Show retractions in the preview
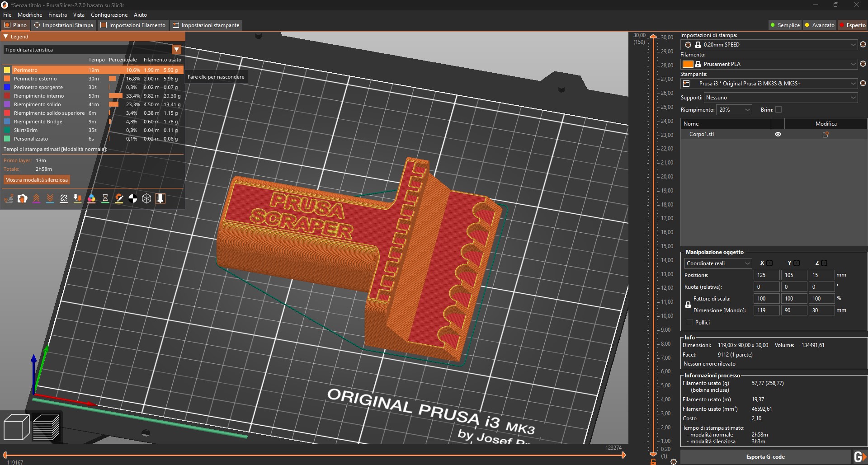The image size is (868, 465). pos(37,198)
